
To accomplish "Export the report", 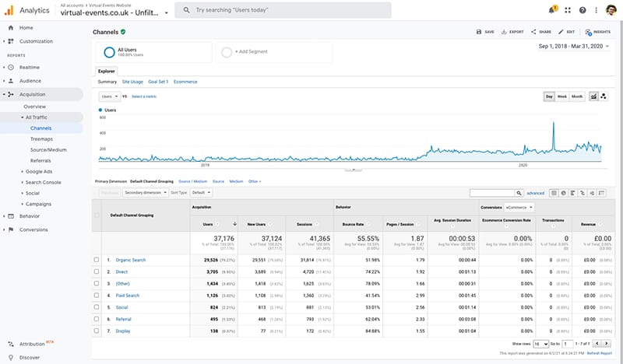I will point(512,32).
